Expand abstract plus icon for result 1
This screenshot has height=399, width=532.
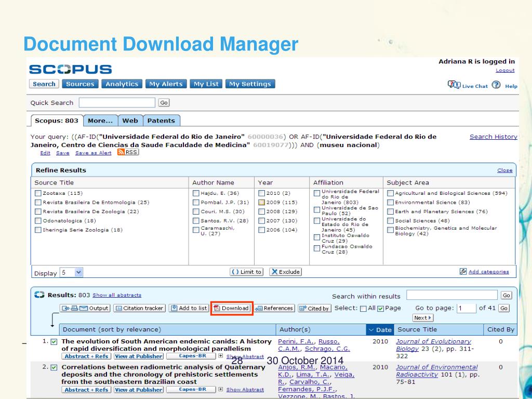220,356
